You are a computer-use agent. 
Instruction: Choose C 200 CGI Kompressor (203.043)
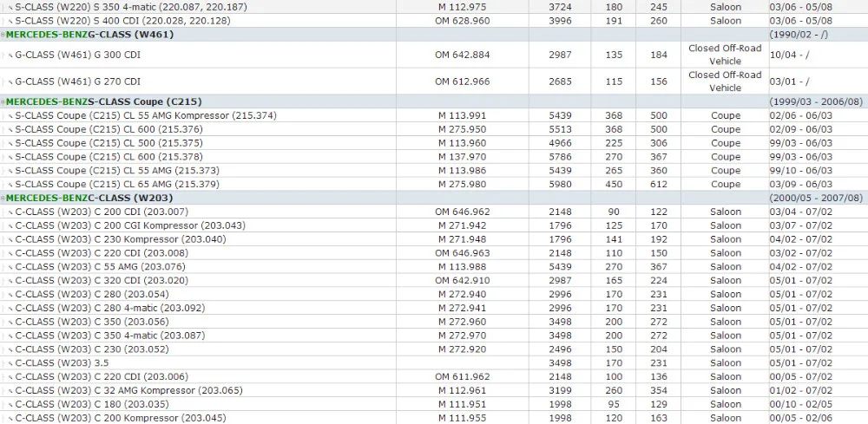[130, 225]
